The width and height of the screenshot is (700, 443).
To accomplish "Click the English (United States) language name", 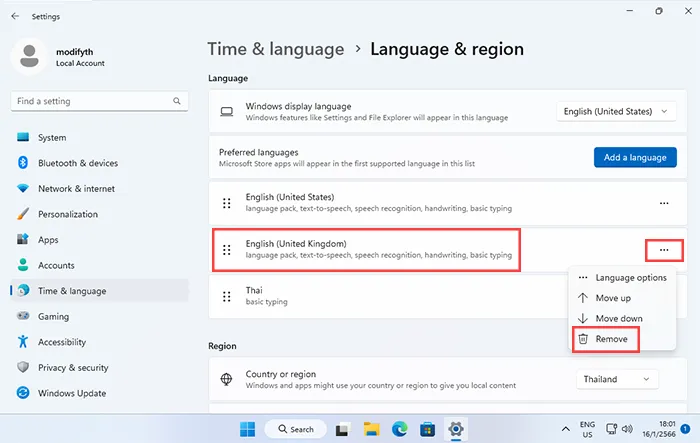I will point(290,197).
